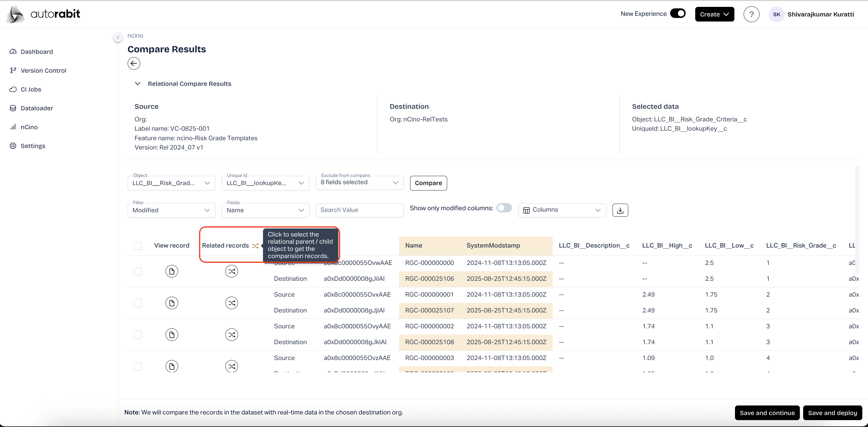Click the vertical scrollbar of results table
This screenshot has height=427, width=868.
click(857, 219)
